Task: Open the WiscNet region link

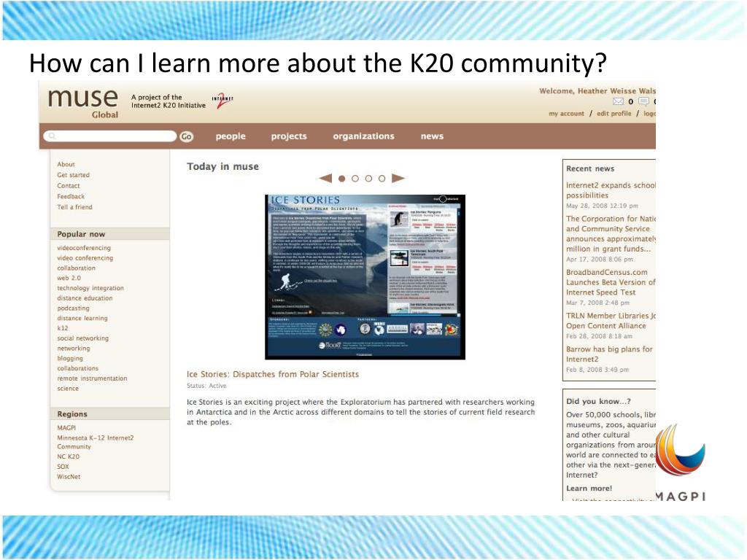Action: pos(69,477)
